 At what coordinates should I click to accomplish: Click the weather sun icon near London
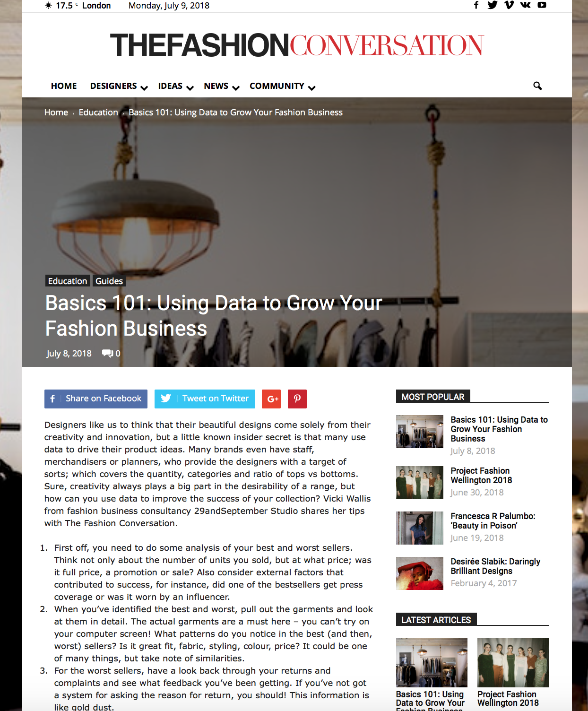[x=48, y=6]
